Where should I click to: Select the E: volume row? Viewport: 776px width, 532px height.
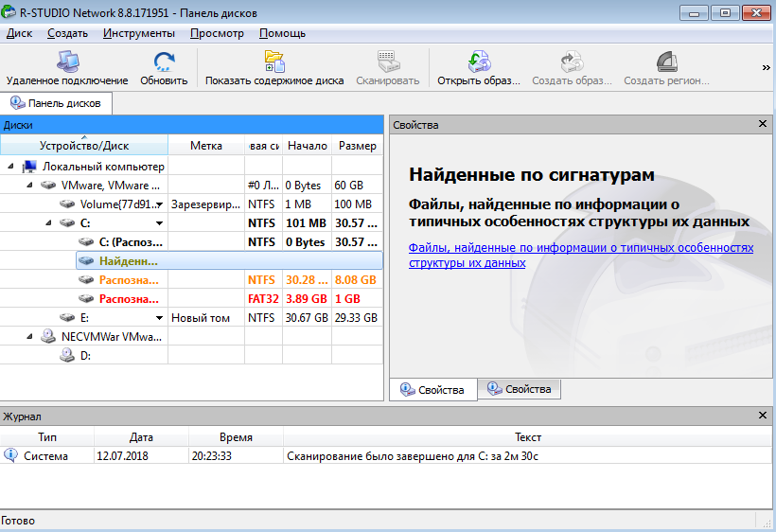click(191, 318)
